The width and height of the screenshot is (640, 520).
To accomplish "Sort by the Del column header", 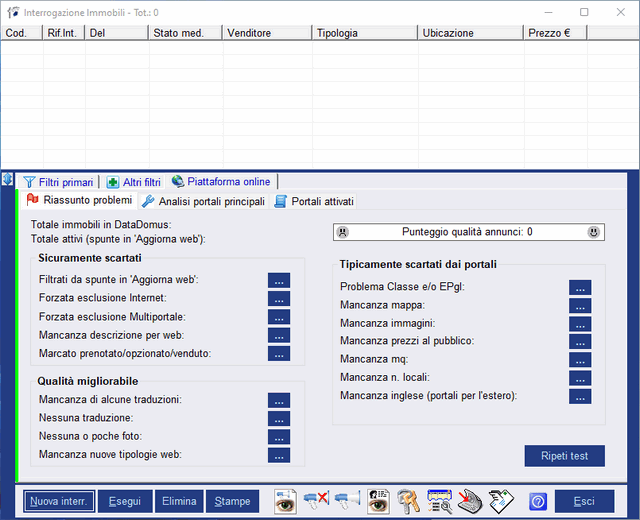I will pos(117,33).
